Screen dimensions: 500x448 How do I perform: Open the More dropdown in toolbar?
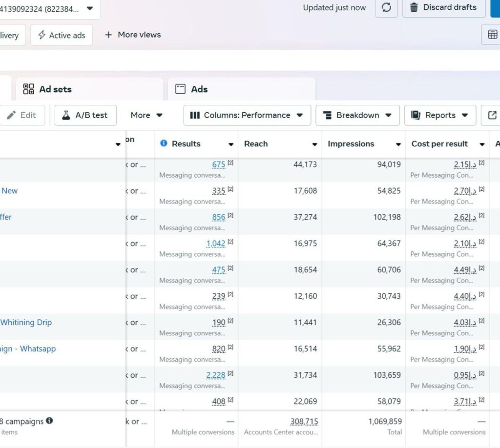click(146, 115)
